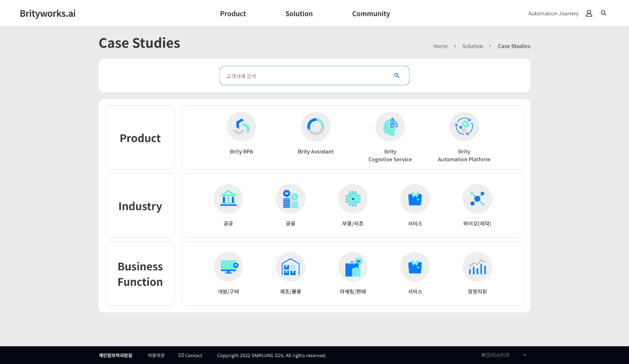Screen dimensions: 629x364
Task: Select the Brity Assistant icon
Action: point(316,127)
